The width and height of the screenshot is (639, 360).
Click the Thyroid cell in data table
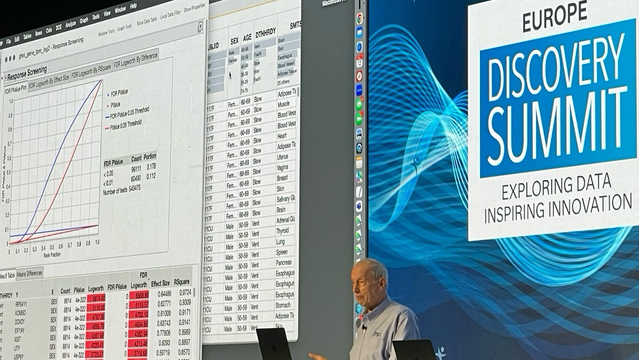tap(283, 231)
